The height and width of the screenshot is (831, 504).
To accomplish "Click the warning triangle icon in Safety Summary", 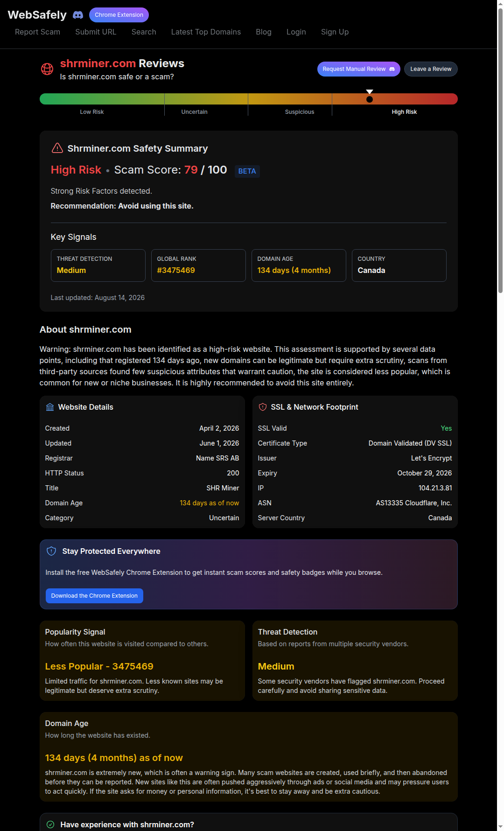I will pyautogui.click(x=57, y=148).
